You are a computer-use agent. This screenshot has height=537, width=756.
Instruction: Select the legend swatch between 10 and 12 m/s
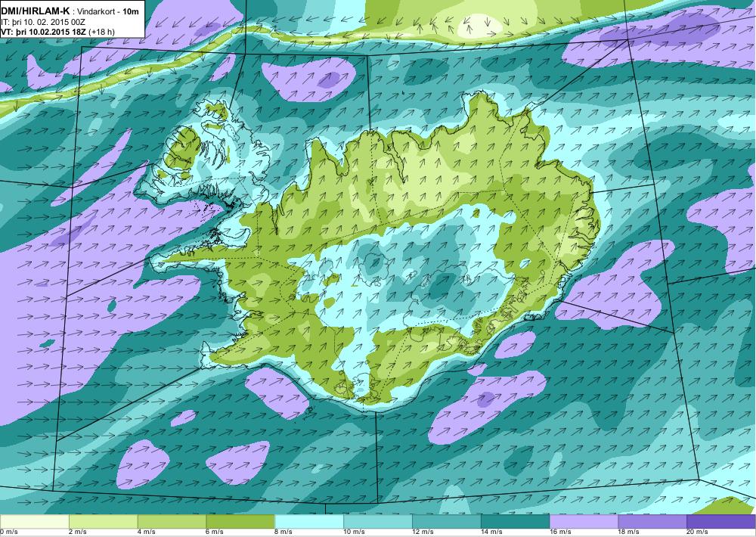click(x=378, y=521)
